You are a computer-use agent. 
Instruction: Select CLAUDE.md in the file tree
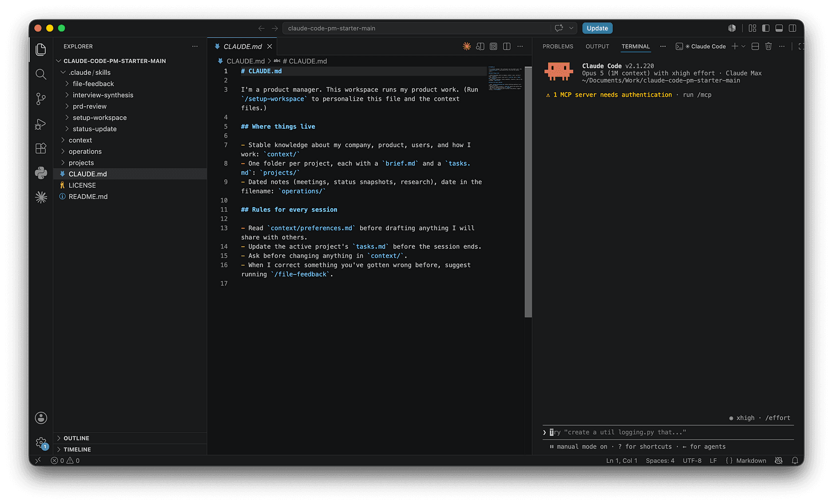click(x=130, y=174)
